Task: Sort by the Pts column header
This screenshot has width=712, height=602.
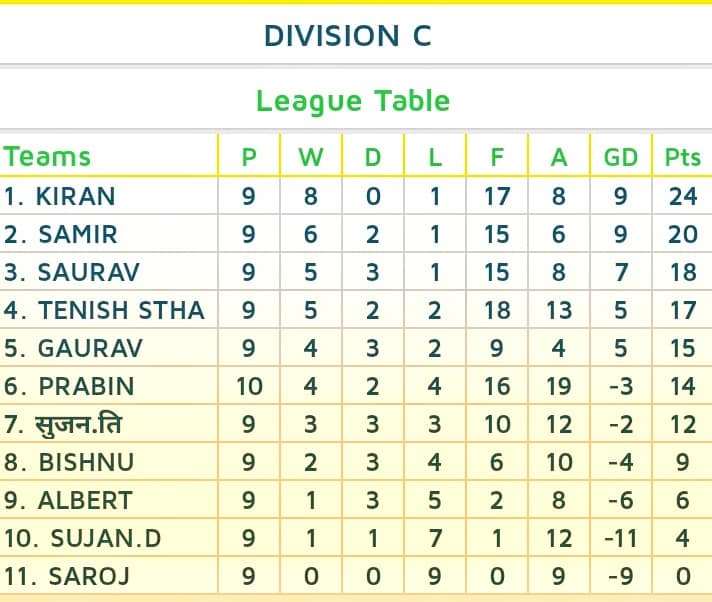Action: click(x=682, y=158)
